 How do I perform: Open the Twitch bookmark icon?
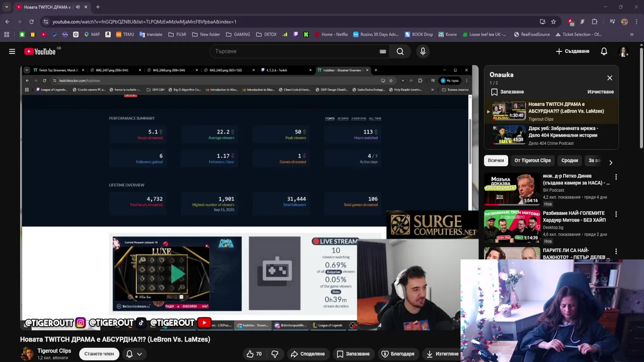click(295, 35)
